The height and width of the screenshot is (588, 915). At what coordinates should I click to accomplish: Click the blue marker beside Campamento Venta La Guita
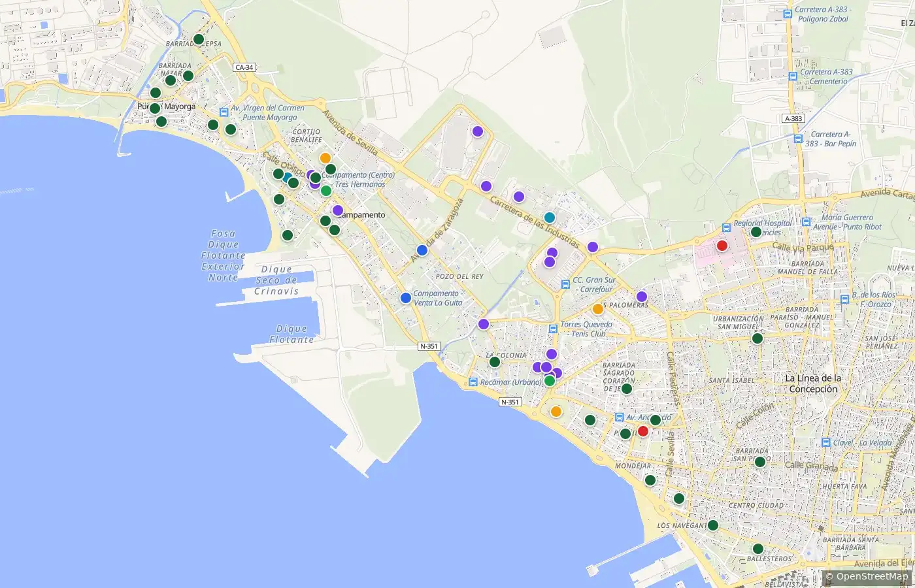pos(406,298)
